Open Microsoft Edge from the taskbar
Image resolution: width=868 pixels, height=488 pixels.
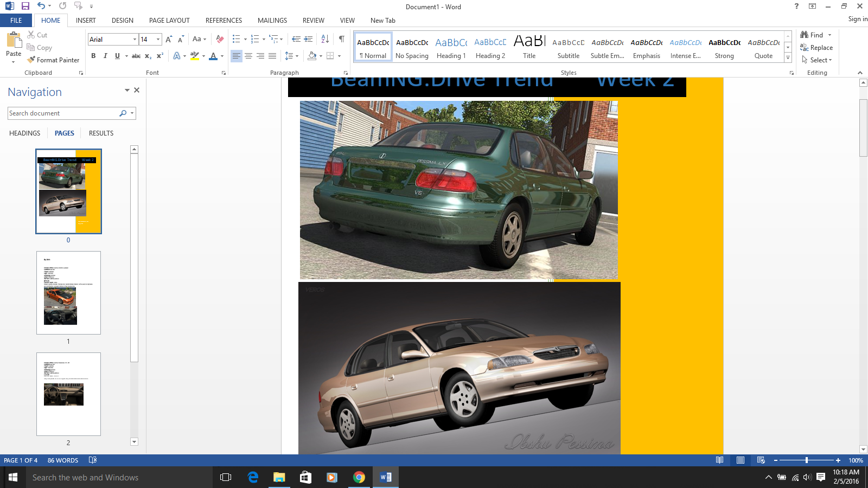[253, 478]
